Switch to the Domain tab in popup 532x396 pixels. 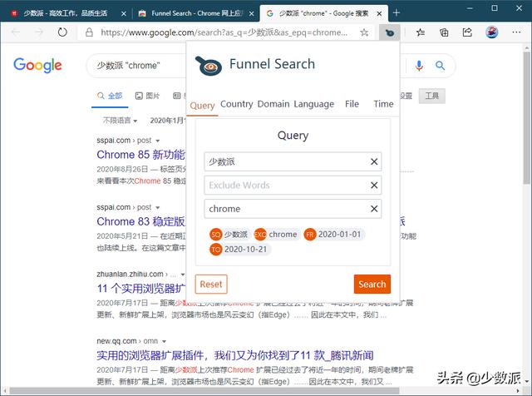(273, 104)
